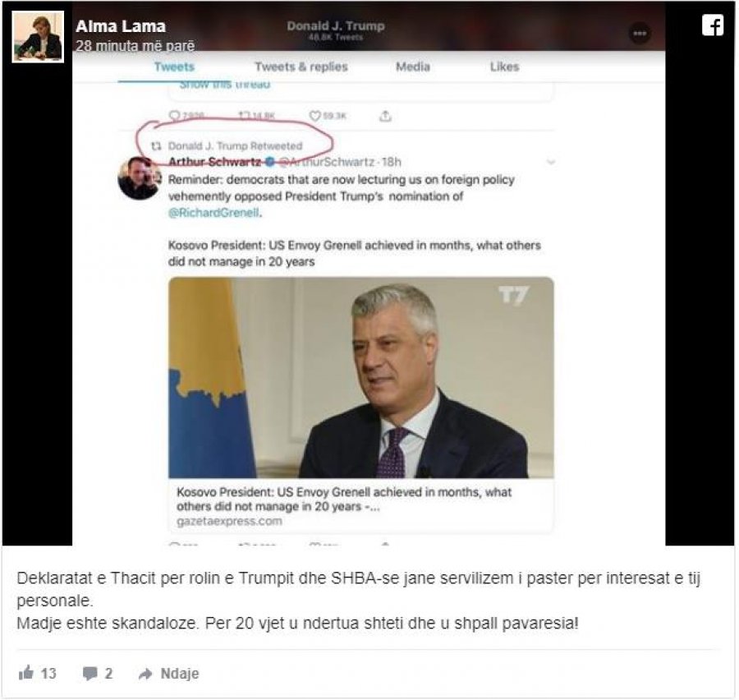
Task: Share the post using Ndaje arrow
Action: click(x=168, y=674)
